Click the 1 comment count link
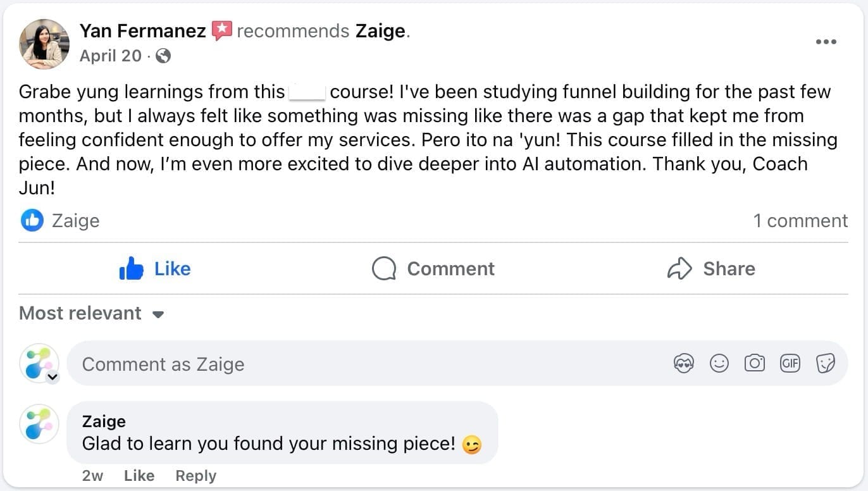This screenshot has height=491, width=868. point(800,221)
